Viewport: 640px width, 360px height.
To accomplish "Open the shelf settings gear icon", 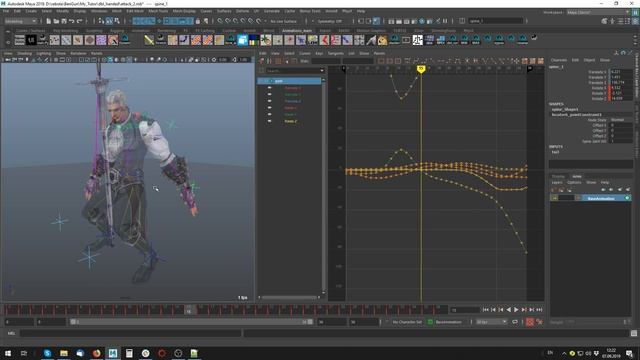I will [x=8, y=42].
